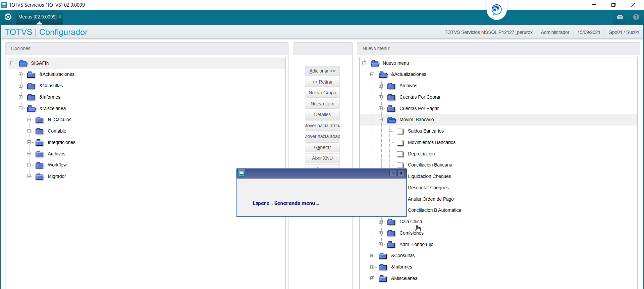The height and width of the screenshot is (289, 644).
Task: Click the Contable folder icon
Action: [40, 131]
